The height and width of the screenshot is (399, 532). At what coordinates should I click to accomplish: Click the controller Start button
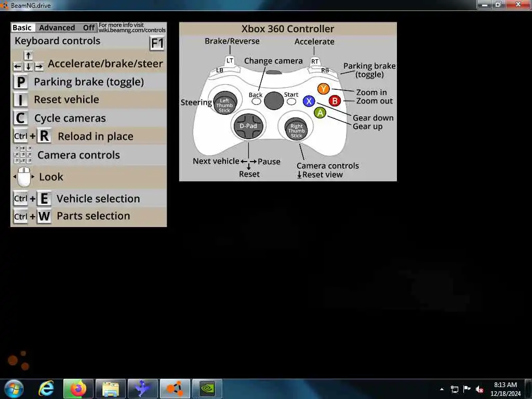(291, 101)
